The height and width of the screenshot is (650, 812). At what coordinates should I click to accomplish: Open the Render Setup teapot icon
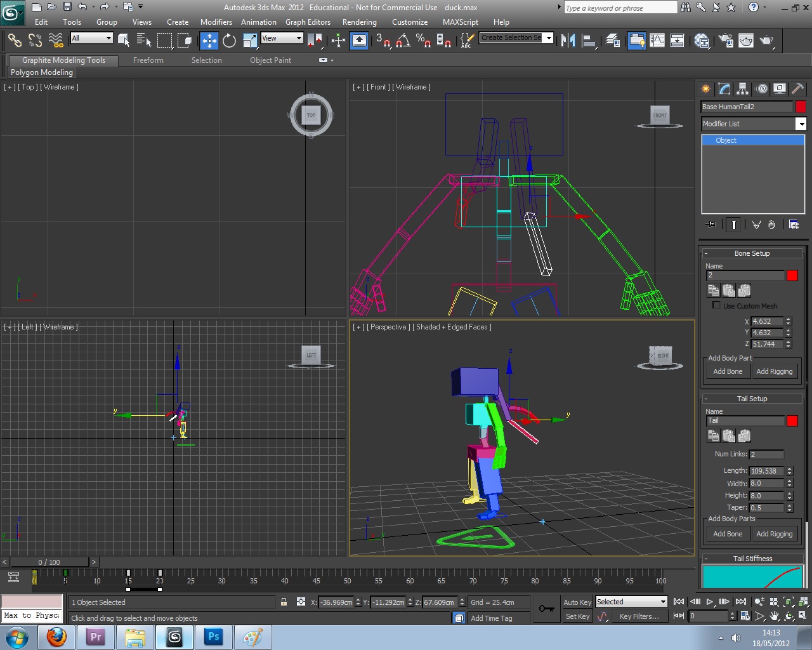[x=725, y=41]
